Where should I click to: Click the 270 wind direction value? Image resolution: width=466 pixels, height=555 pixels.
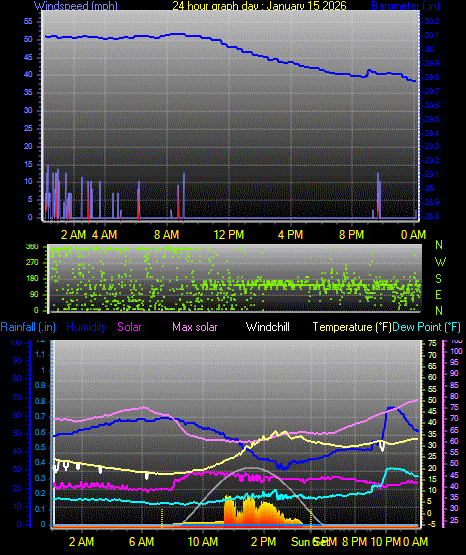pyautogui.click(x=32, y=263)
